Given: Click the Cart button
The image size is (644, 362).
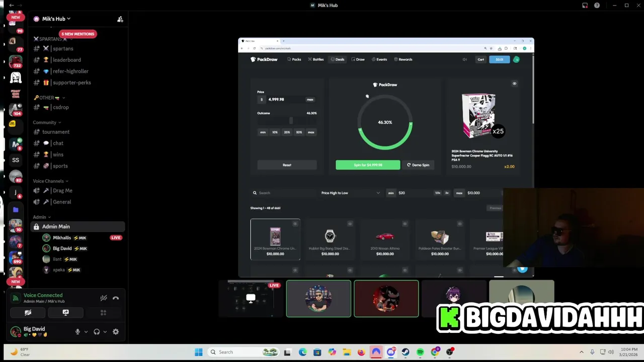Looking at the screenshot, I should pos(481,59).
